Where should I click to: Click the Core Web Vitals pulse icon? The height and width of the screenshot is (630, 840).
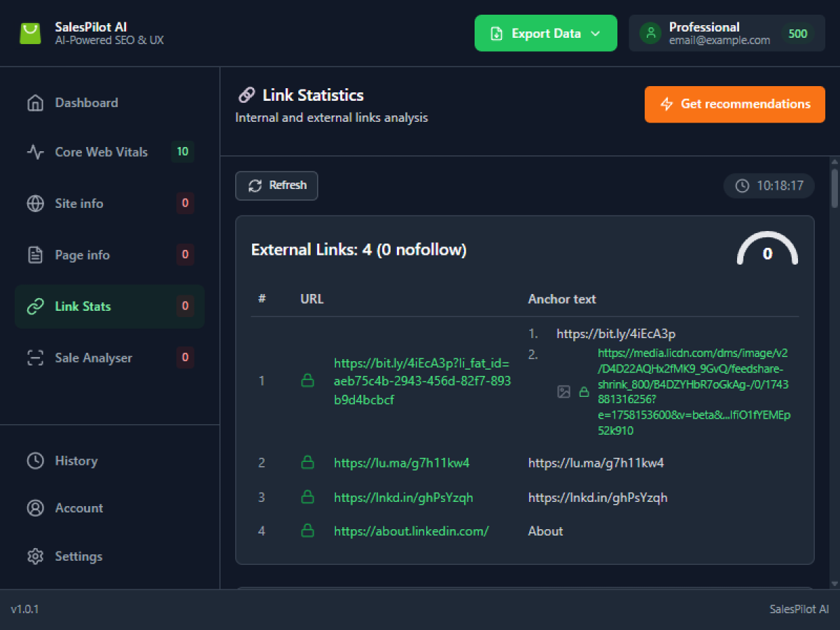click(x=35, y=152)
